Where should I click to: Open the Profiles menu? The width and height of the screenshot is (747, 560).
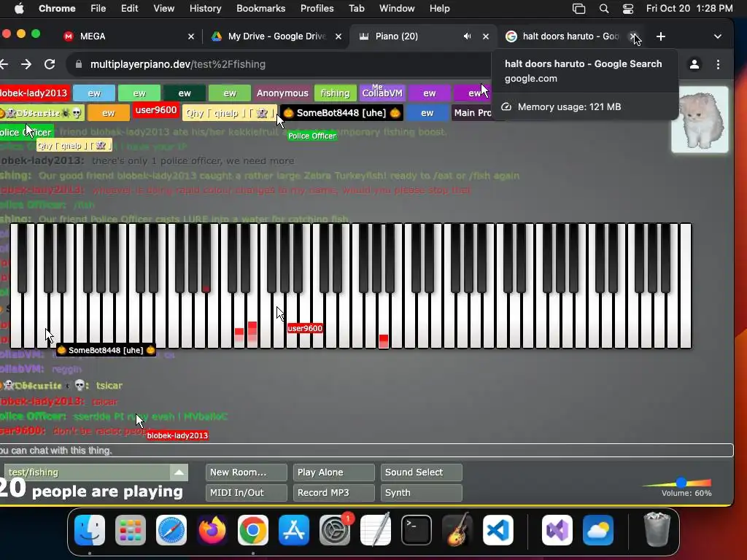[x=317, y=9]
